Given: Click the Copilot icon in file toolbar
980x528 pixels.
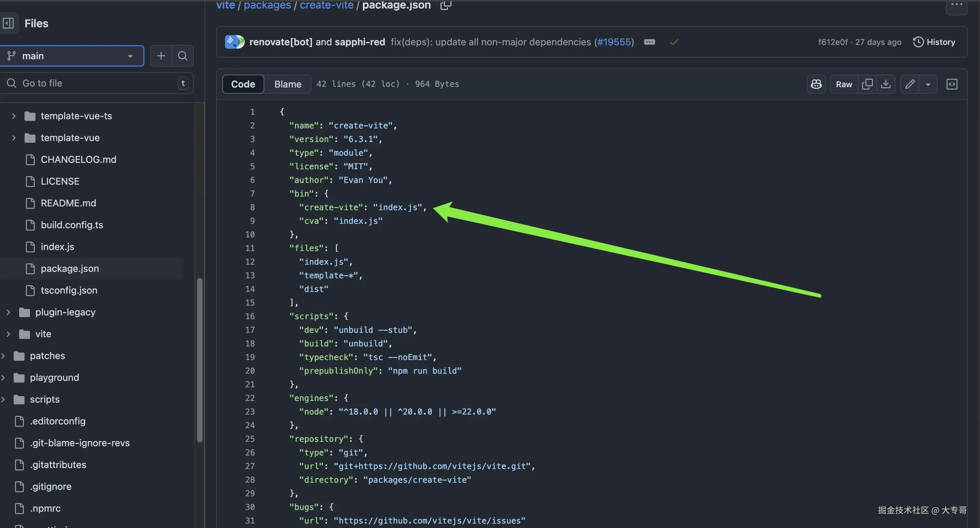Looking at the screenshot, I should [816, 84].
